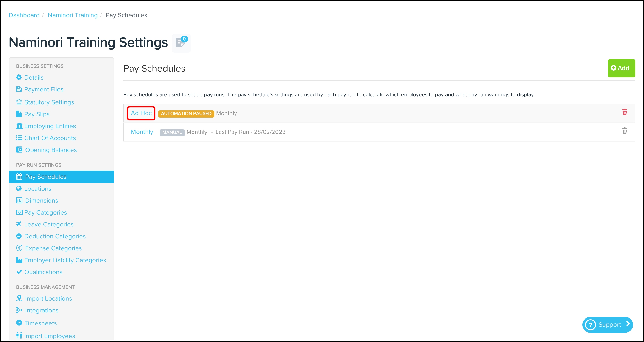
Task: Click the Leave Categories plane icon
Action: click(19, 224)
